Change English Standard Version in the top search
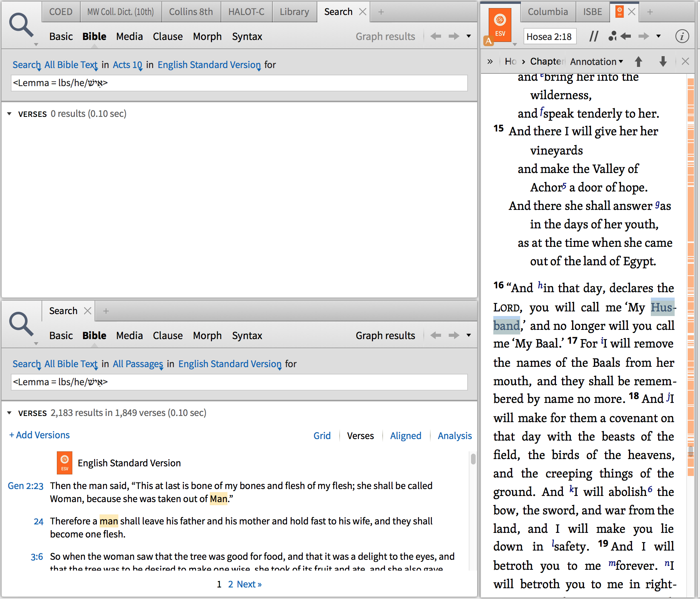 [x=209, y=65]
